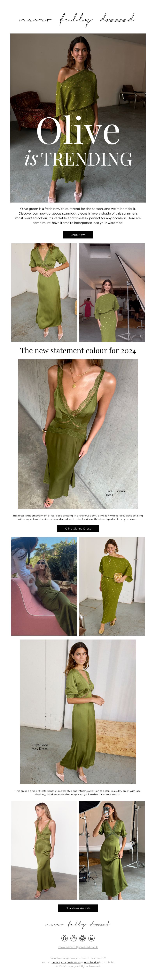Open the Spotify icon in footer
The height and width of the screenshot is (980, 156).
click(82, 938)
